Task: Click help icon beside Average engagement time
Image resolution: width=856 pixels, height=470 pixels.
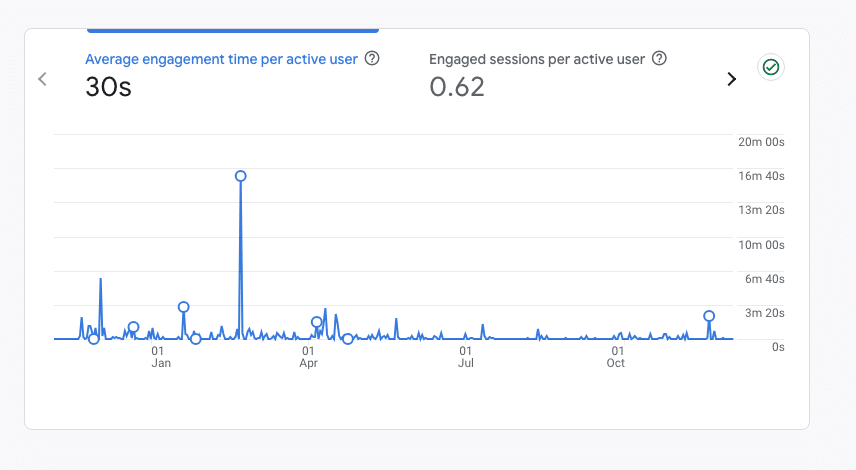Action: click(x=372, y=59)
